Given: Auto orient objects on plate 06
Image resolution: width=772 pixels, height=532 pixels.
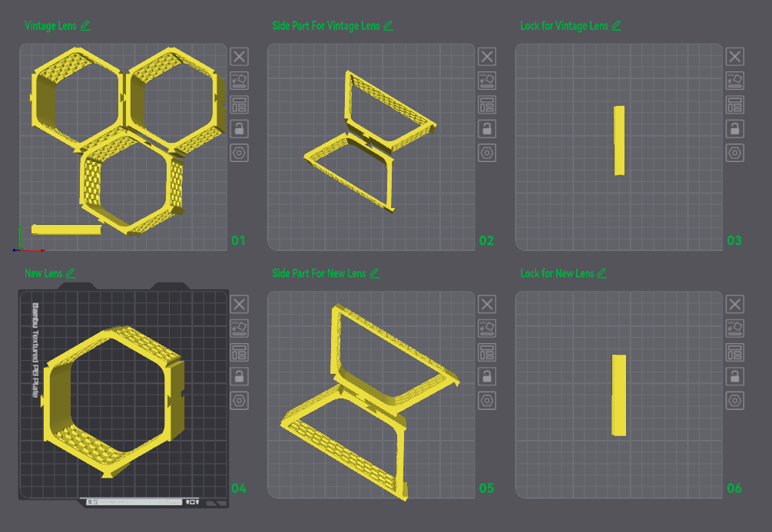Looking at the screenshot, I should [x=735, y=329].
